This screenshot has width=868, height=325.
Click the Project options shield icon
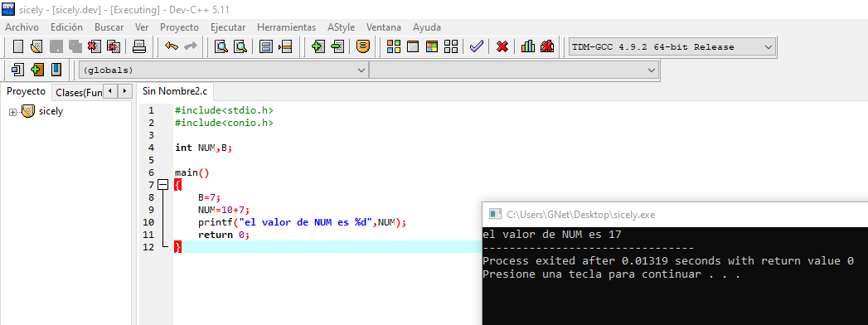pos(362,46)
